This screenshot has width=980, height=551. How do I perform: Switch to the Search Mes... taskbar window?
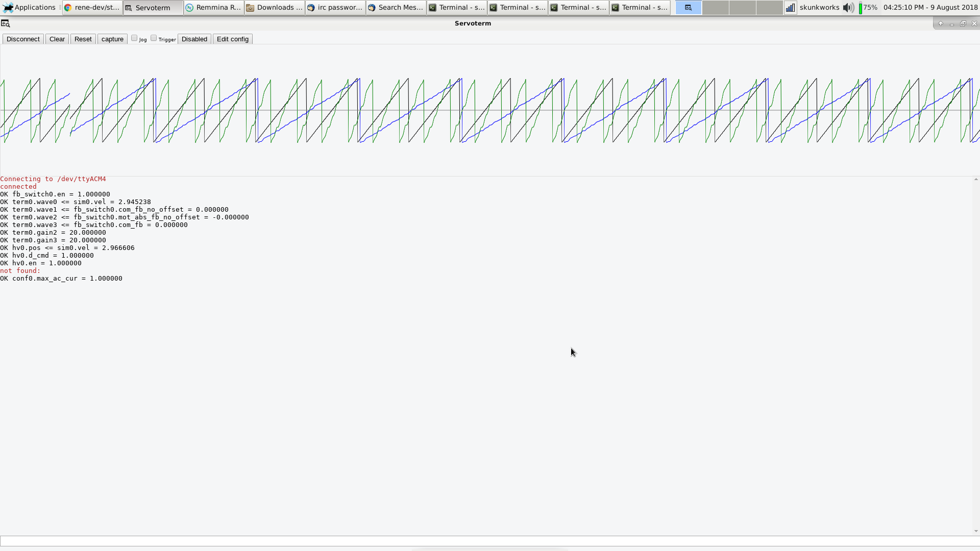click(396, 8)
